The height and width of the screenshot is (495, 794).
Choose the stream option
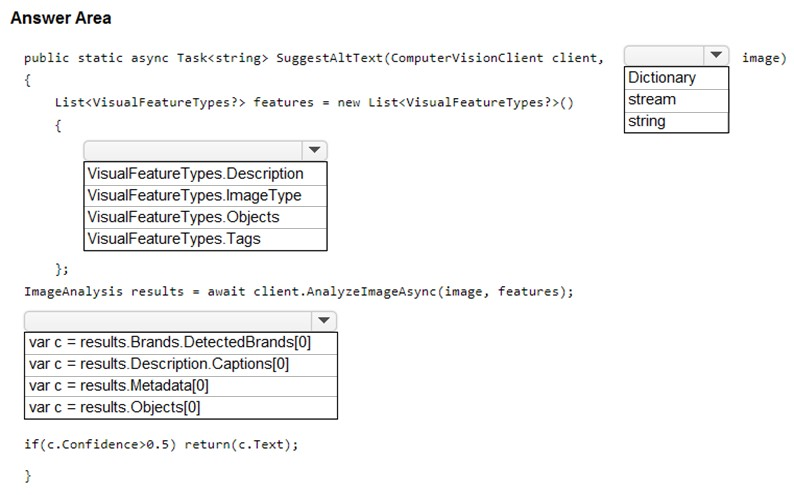point(676,100)
